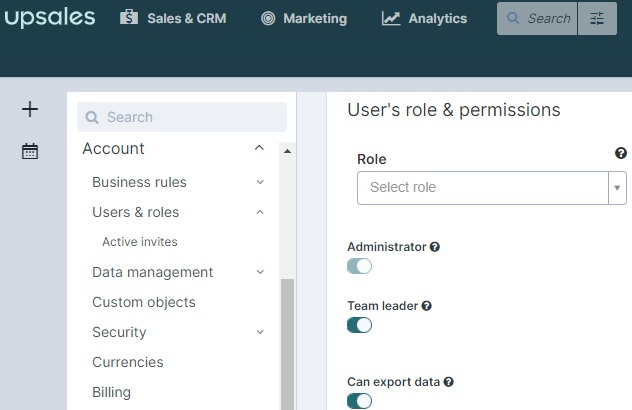Viewport: 632px width, 410px height.
Task: Click the Sales & CRM briefcase icon
Action: [x=129, y=17]
